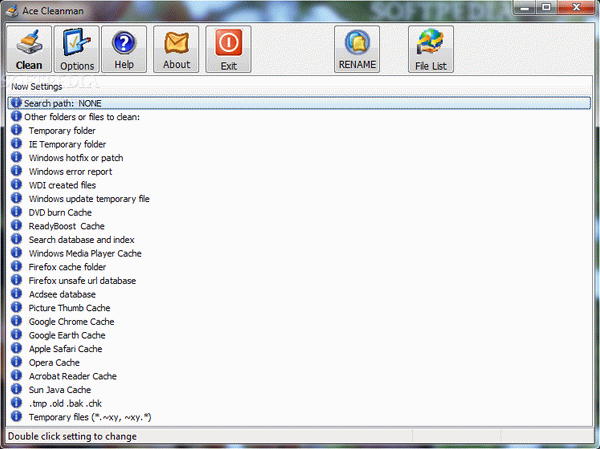This screenshot has height=449, width=600.
Task: Select 'Sun Java Cache' text
Action: point(60,390)
